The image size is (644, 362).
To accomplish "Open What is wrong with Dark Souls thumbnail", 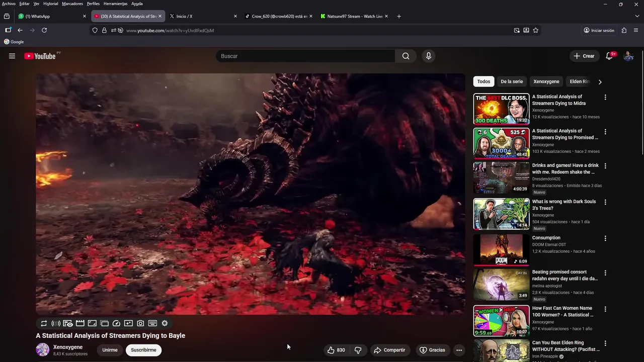I will coord(501,214).
